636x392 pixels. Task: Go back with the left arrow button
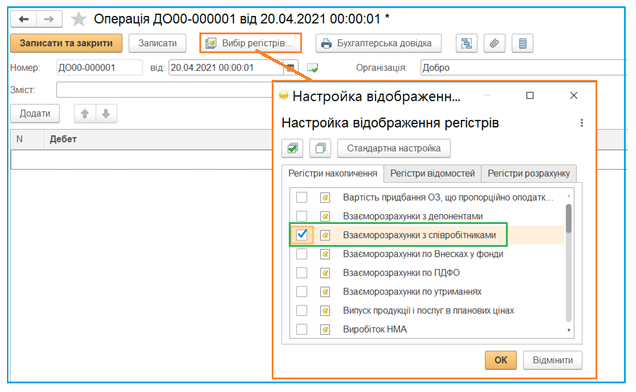24,19
